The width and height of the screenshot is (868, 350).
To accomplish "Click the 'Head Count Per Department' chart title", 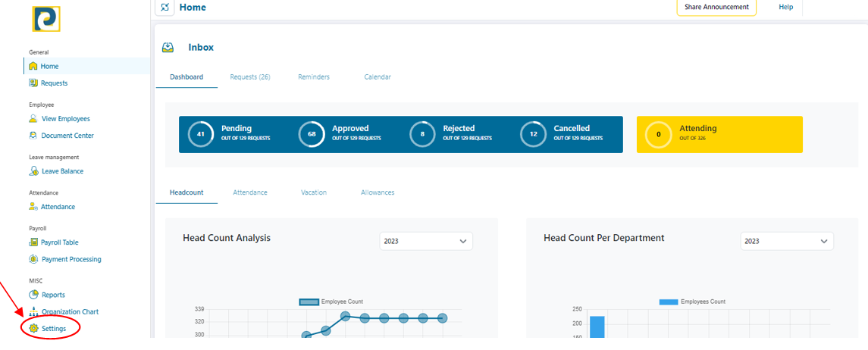I will click(x=604, y=238).
